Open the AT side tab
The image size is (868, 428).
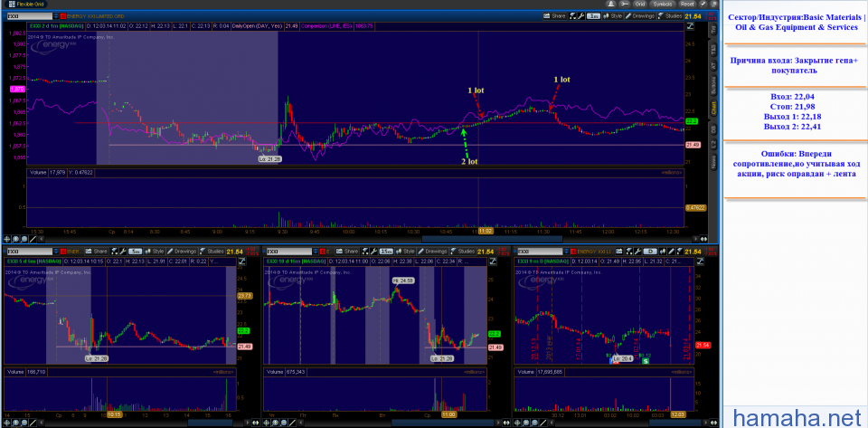tap(713, 65)
